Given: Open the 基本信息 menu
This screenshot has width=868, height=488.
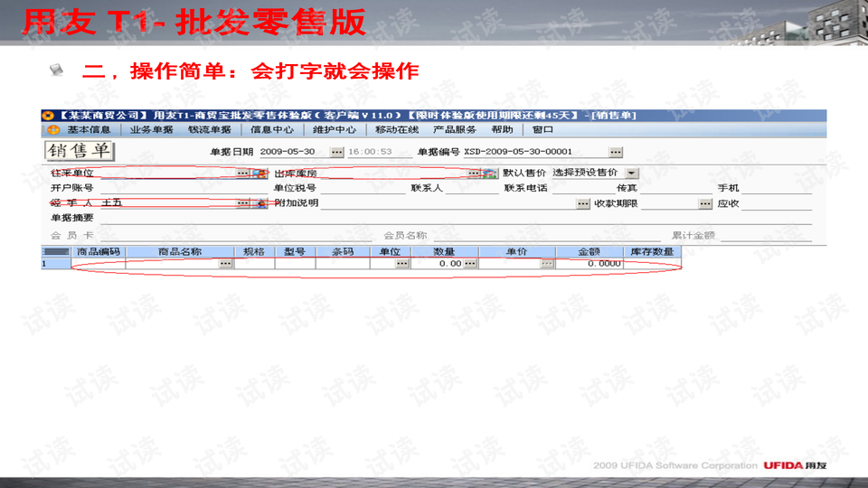Looking at the screenshot, I should (x=89, y=130).
